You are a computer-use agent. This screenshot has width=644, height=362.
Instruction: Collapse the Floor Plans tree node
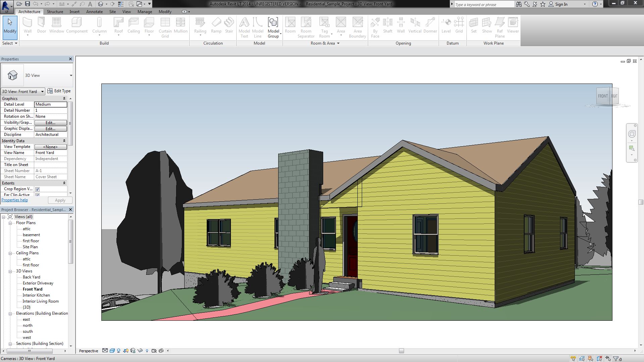[x=10, y=223]
